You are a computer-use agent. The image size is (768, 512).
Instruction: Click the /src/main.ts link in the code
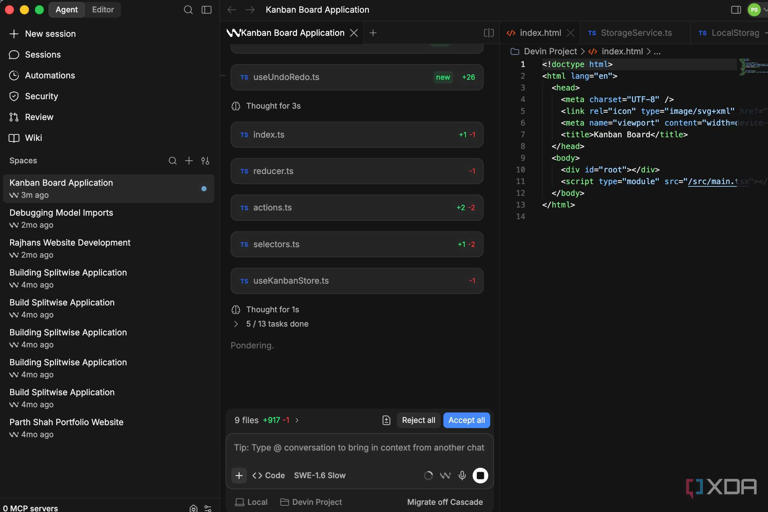[713, 181]
